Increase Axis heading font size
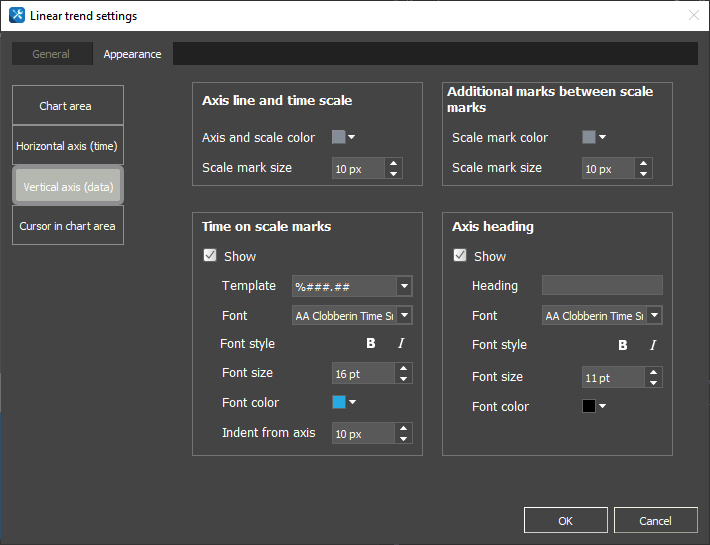 (x=653, y=372)
